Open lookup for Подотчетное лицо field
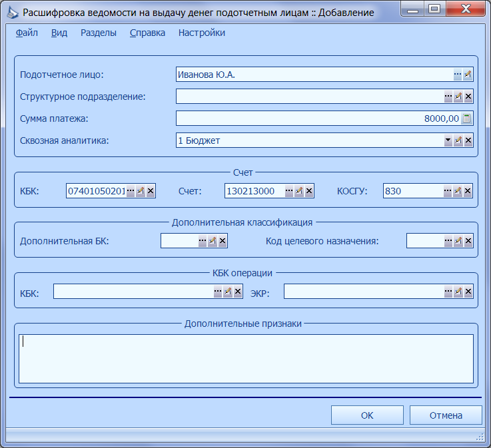491x448 pixels. [458, 75]
